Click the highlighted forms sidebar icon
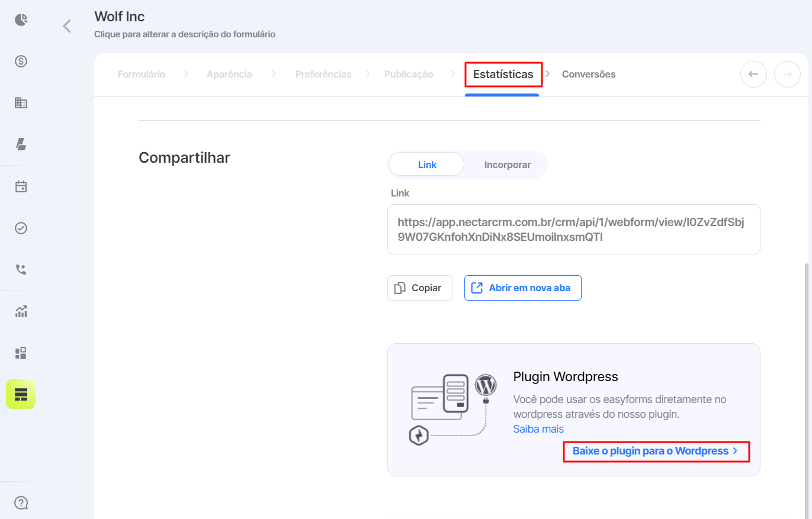Image resolution: width=812 pixels, height=519 pixels. coord(21,394)
